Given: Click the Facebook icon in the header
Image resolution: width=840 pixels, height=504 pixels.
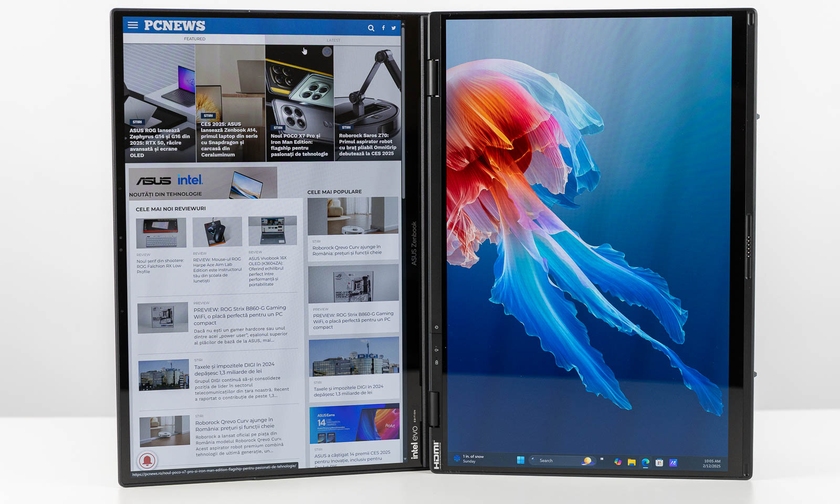Looking at the screenshot, I should click(x=383, y=28).
